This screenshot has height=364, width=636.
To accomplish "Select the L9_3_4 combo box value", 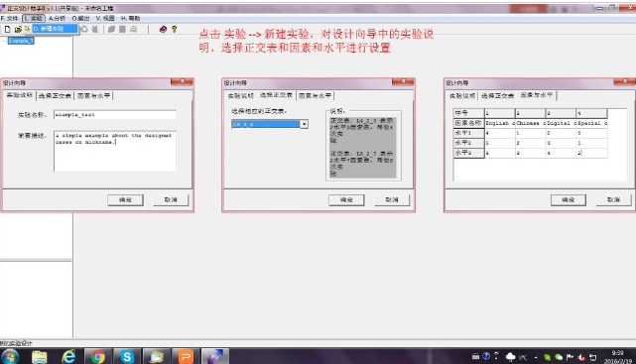I will click(x=266, y=124).
